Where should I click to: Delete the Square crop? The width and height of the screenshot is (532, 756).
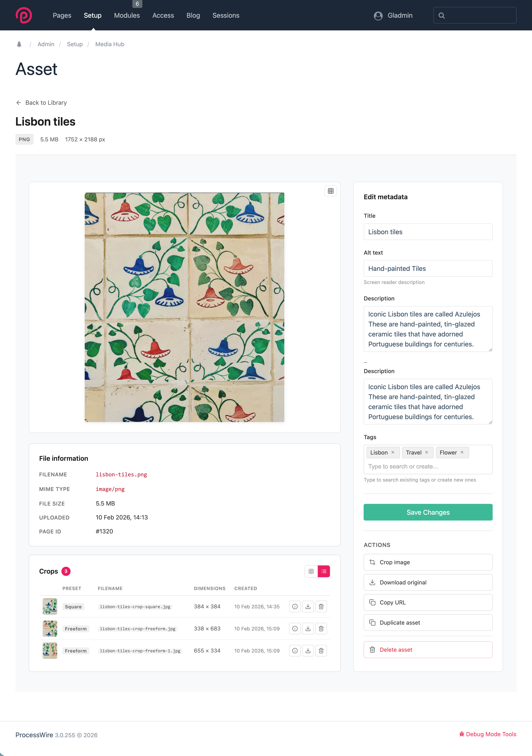tap(321, 607)
